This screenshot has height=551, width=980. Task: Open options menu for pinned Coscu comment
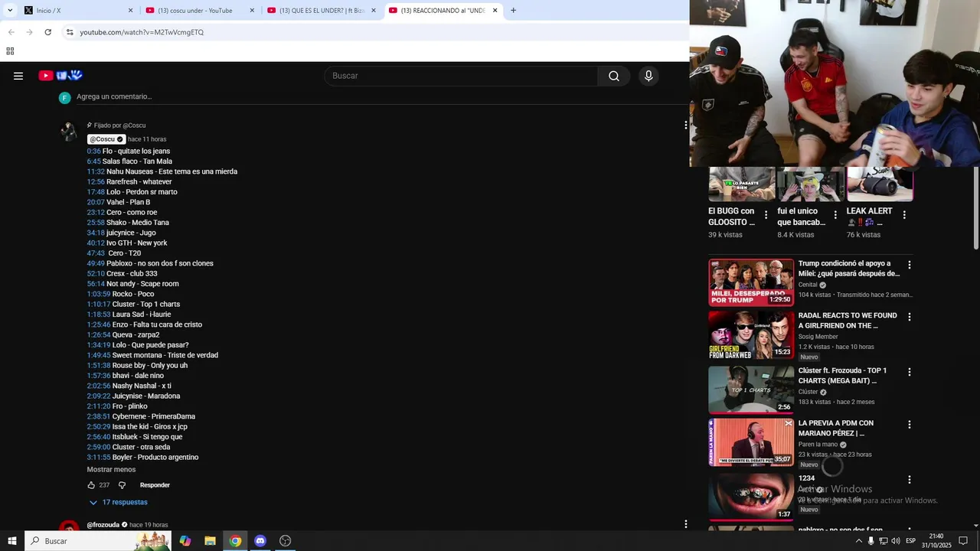click(685, 125)
